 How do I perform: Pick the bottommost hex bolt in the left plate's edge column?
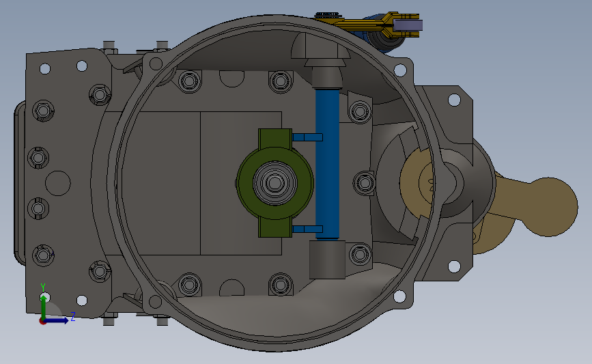[x=43, y=255]
